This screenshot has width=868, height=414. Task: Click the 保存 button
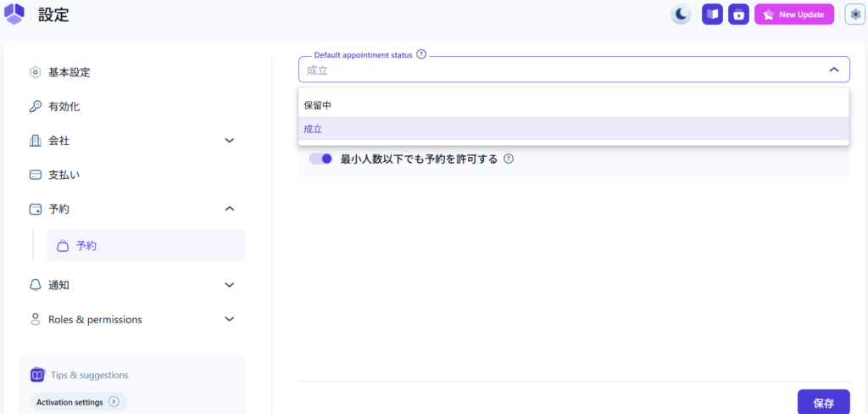point(823,402)
